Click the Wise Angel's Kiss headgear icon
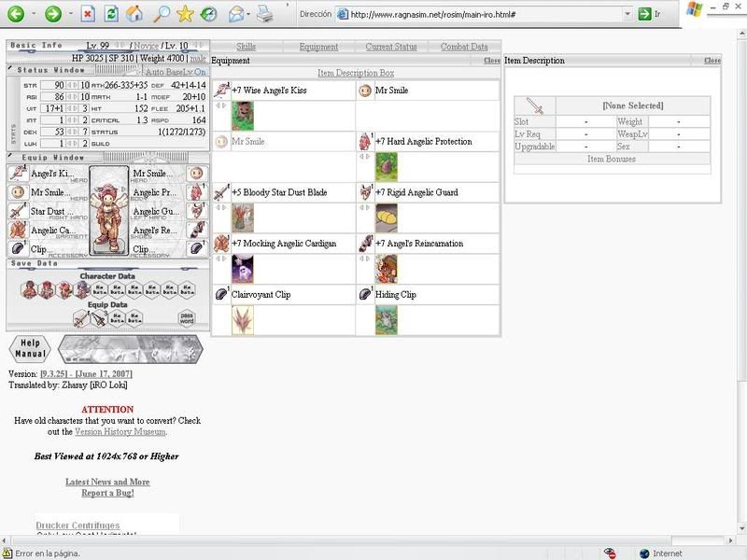This screenshot has height=560, width=747. pyautogui.click(x=221, y=91)
